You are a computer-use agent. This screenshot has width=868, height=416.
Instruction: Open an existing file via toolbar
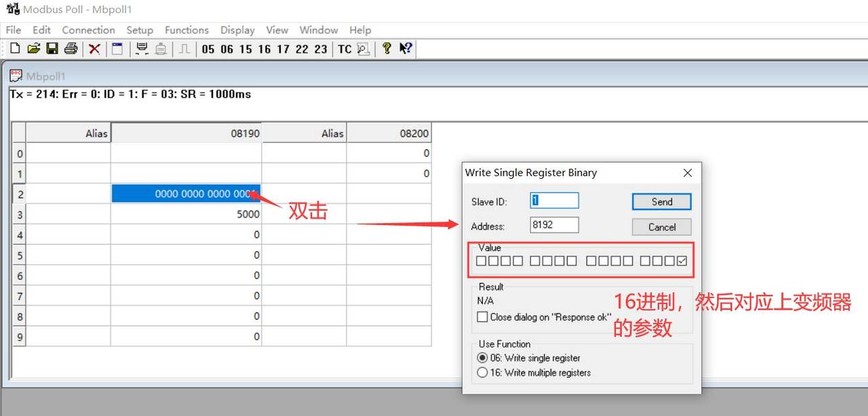(x=33, y=48)
